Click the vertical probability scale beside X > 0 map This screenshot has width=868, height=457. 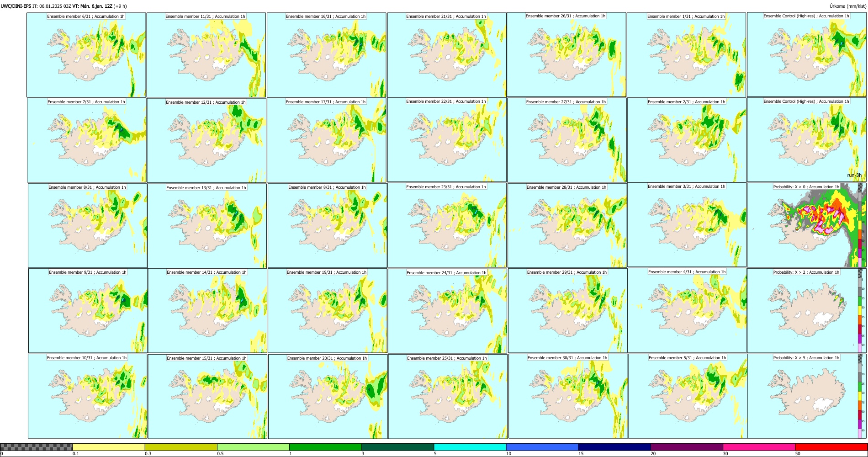coord(860,225)
